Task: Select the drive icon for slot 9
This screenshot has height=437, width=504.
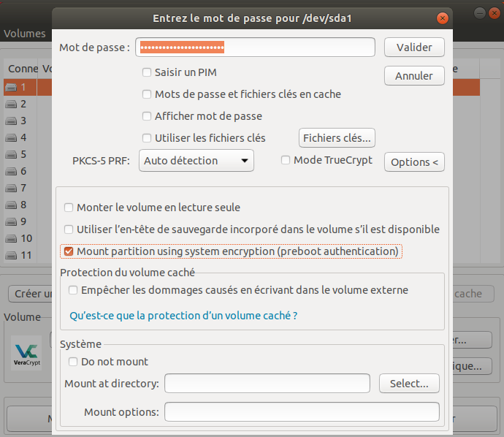Action: [12, 221]
